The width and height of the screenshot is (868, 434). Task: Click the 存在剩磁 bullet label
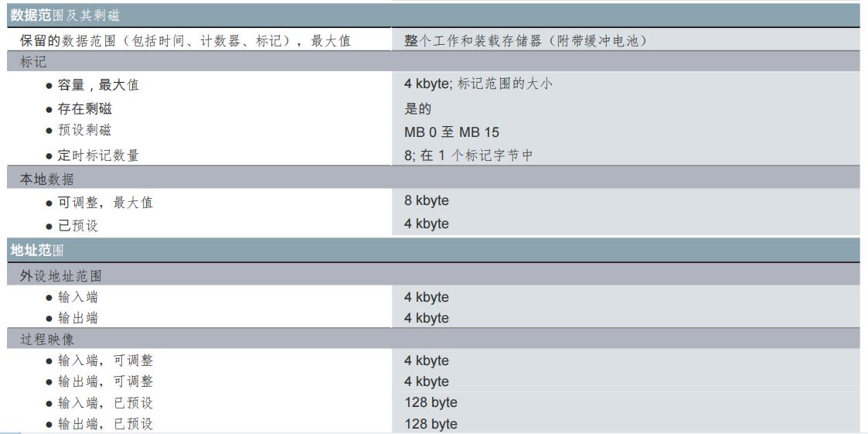(x=84, y=108)
